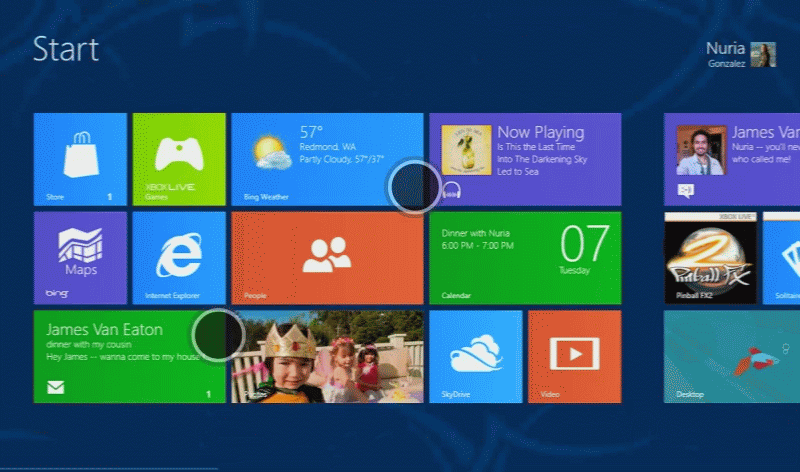Open the Photos tile showing children
Image resolution: width=800 pixels, height=472 pixels.
(327, 357)
